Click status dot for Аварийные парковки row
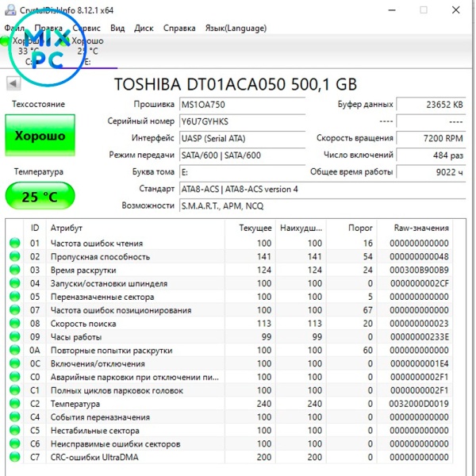This screenshot has width=476, height=476. [x=14, y=376]
